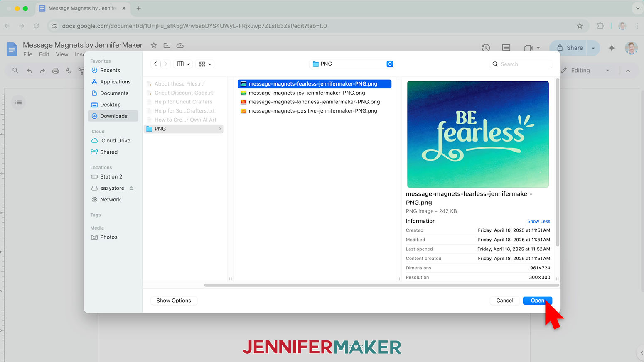Reload the browser page
Image resolution: width=644 pixels, height=362 pixels.
point(36,26)
